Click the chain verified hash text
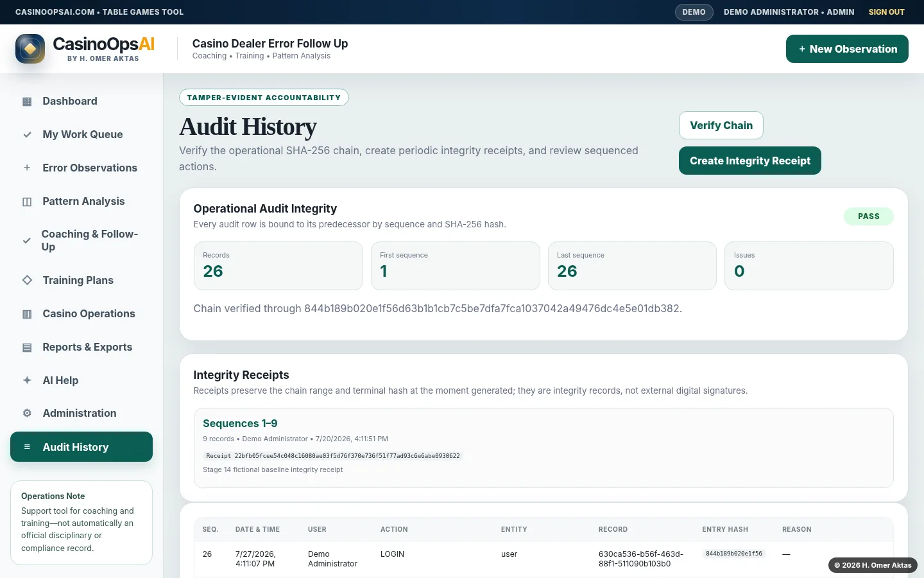This screenshot has width=924, height=578. (438, 309)
